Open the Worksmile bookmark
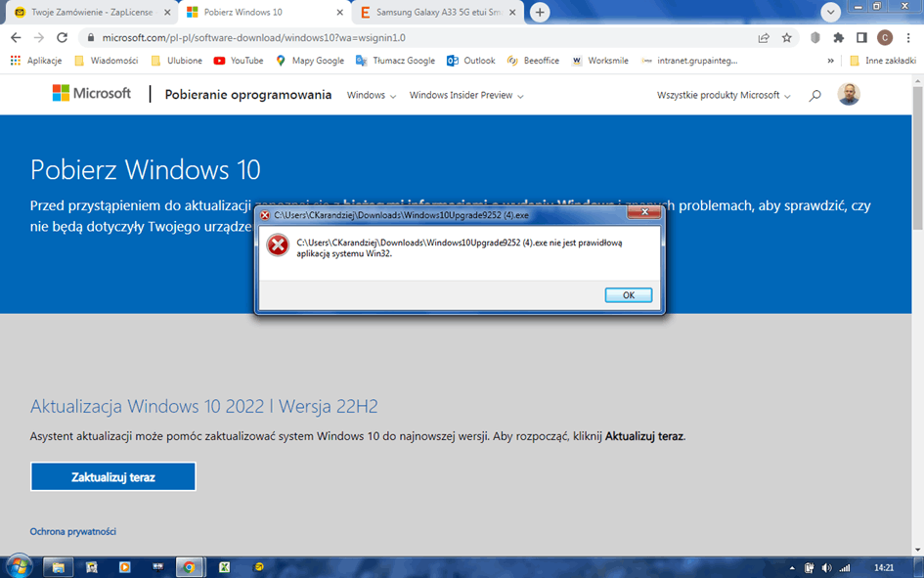This screenshot has width=924, height=578. coord(600,61)
